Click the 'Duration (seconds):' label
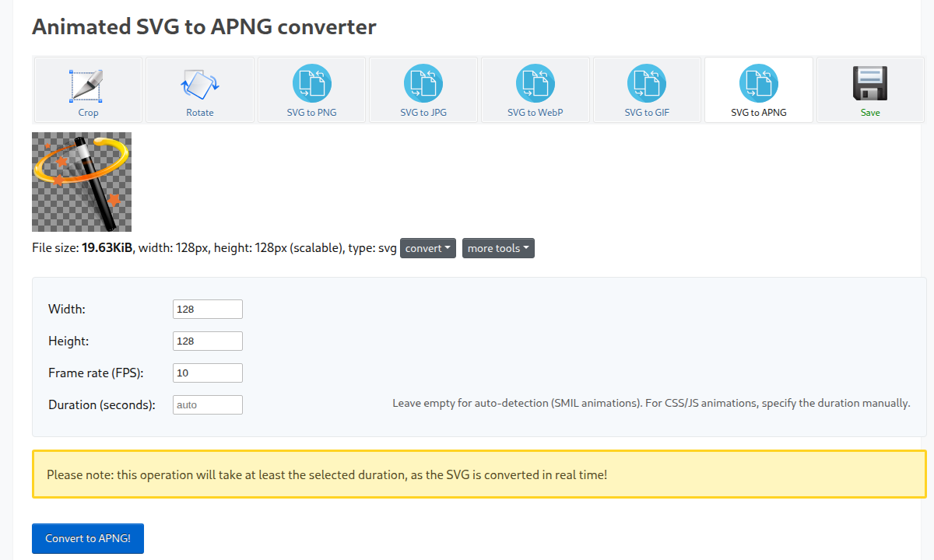The height and width of the screenshot is (560, 934). pos(102,404)
